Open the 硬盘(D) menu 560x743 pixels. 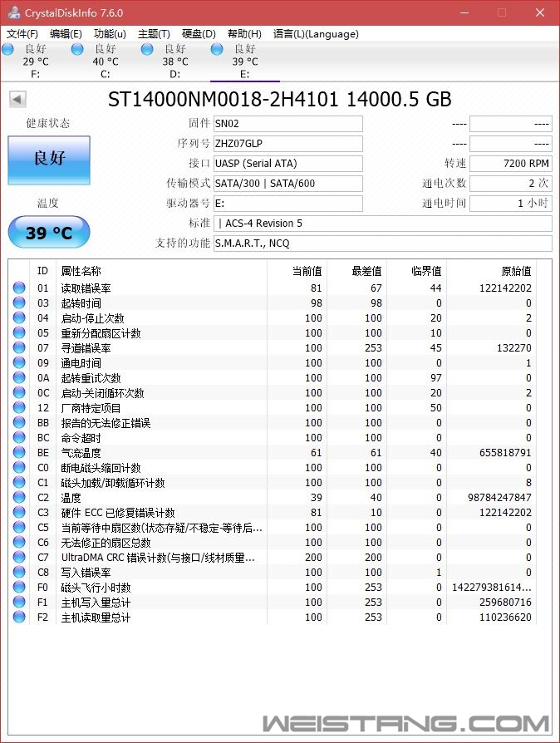pyautogui.click(x=199, y=34)
